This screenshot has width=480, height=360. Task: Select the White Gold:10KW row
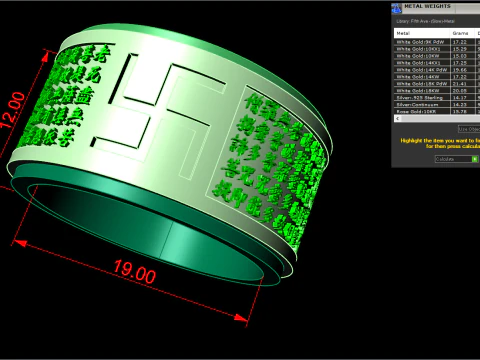pos(437,56)
